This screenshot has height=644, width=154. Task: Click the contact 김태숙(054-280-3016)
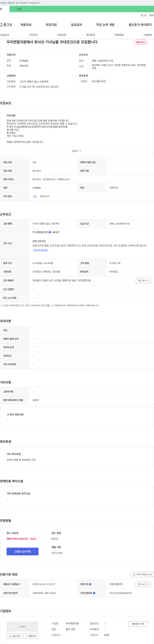point(44,593)
